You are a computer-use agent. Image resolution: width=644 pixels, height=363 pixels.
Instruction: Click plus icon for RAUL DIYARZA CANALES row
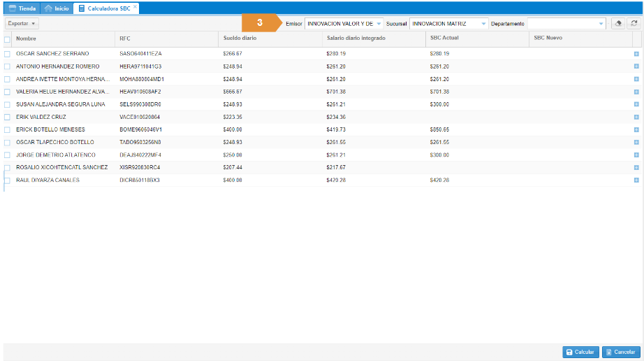click(636, 180)
